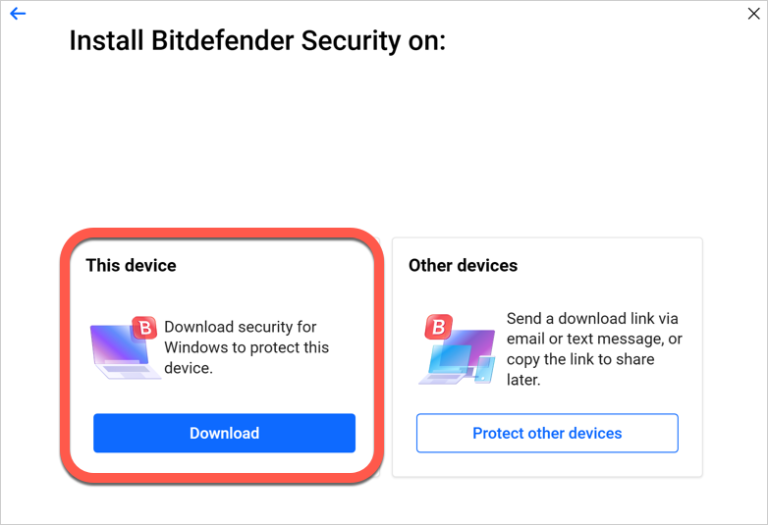Select the Other devices heading
Viewport: 768px width, 525px height.
(463, 265)
